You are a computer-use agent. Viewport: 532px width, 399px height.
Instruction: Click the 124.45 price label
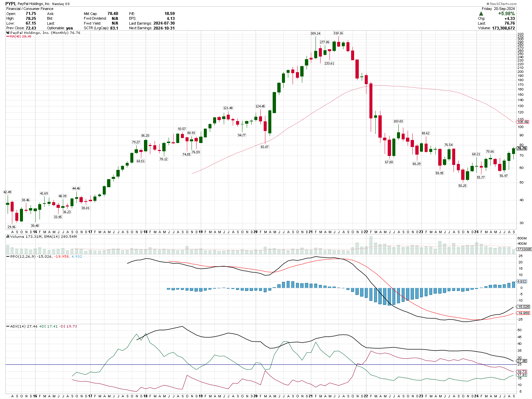(260, 106)
